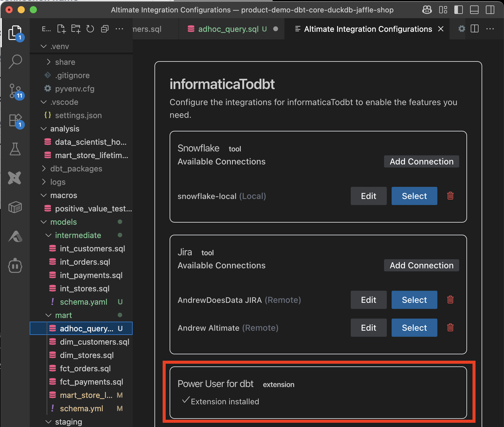Toggle bottom panel from title bar
The height and width of the screenshot is (427, 504).
474,10
